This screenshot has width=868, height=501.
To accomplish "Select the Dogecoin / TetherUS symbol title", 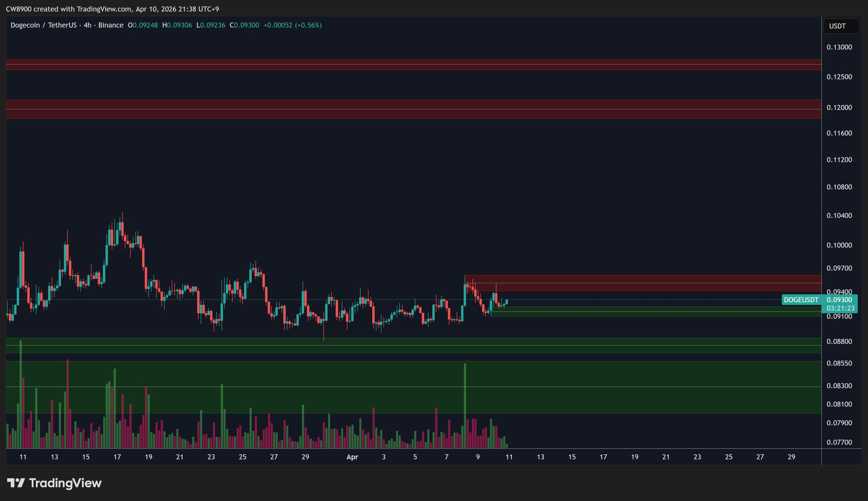I will (x=43, y=25).
